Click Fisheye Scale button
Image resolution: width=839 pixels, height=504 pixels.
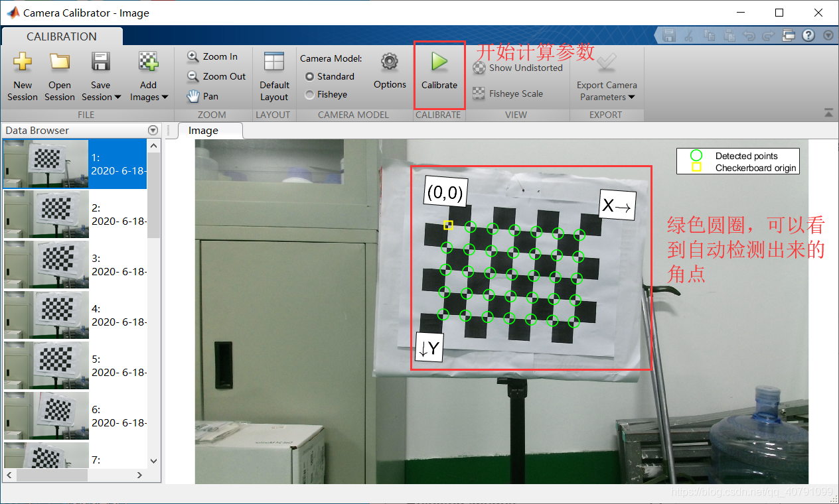(x=508, y=94)
